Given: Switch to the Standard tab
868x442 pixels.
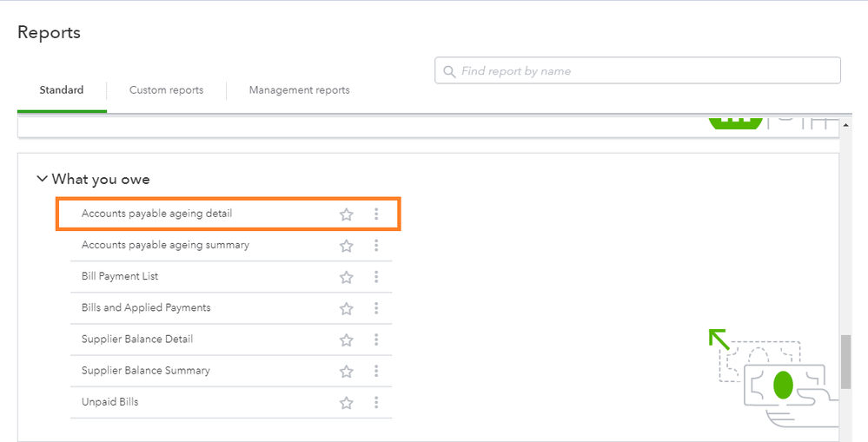Looking at the screenshot, I should click(x=62, y=89).
